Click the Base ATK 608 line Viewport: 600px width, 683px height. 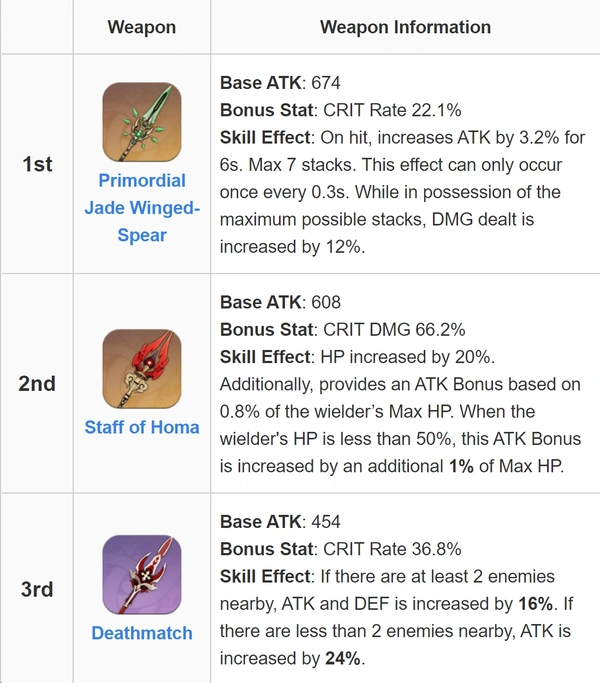pyautogui.click(x=280, y=302)
